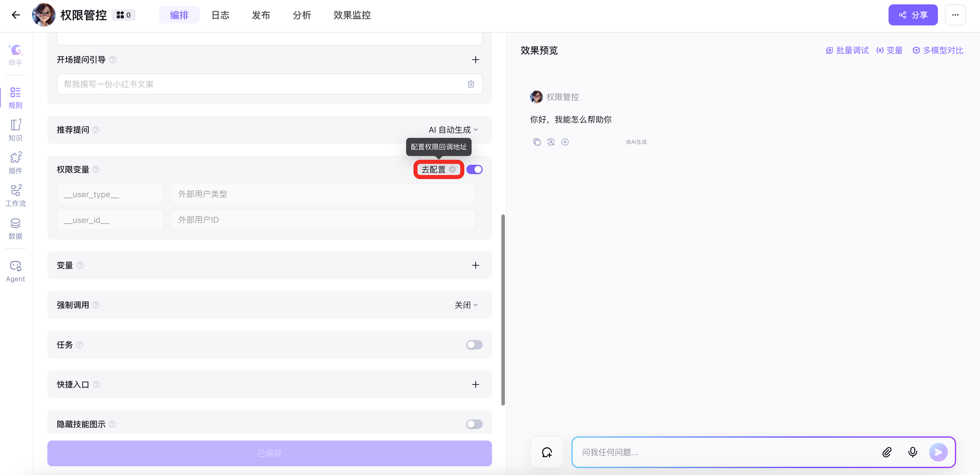Image resolution: width=980 pixels, height=475 pixels.
Task: Click the 分享 share button
Action: pyautogui.click(x=913, y=15)
